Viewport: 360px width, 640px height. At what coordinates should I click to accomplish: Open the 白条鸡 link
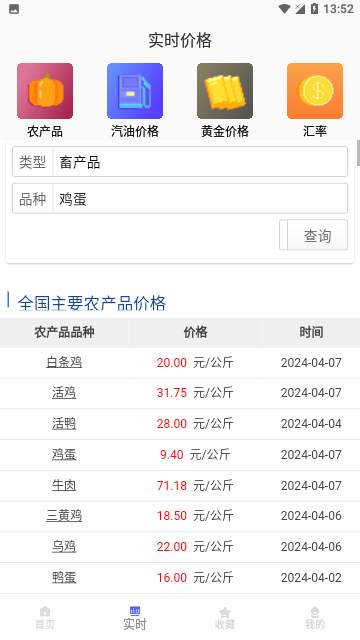tap(64, 362)
